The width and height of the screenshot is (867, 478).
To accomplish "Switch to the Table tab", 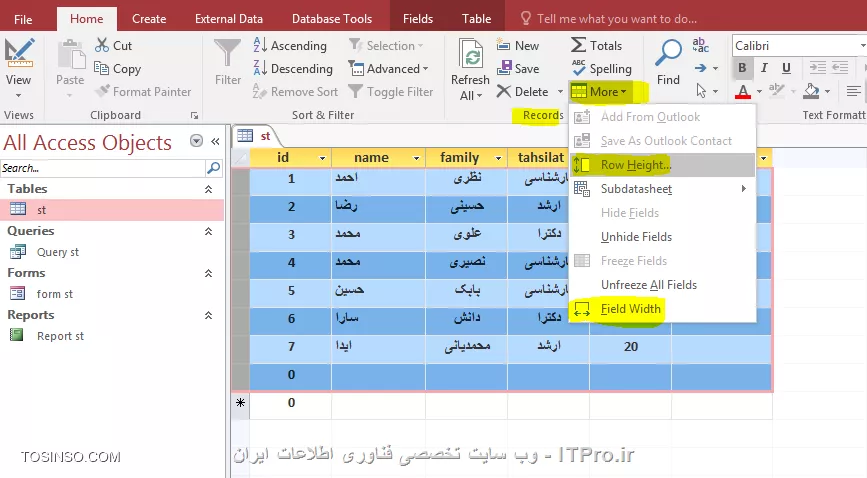I will tap(477, 19).
